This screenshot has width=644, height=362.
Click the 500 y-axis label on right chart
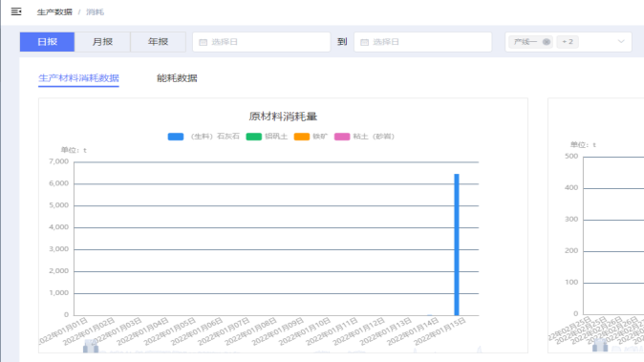(571, 156)
